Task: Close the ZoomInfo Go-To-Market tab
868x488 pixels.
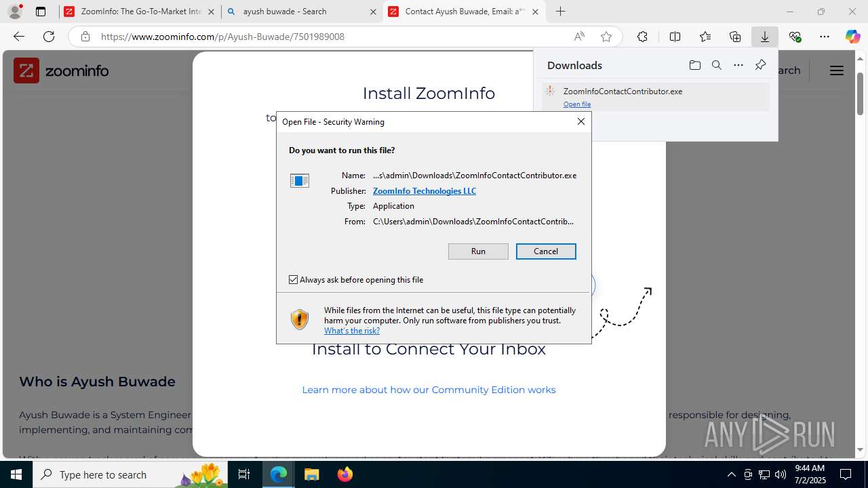Action: pos(211,12)
